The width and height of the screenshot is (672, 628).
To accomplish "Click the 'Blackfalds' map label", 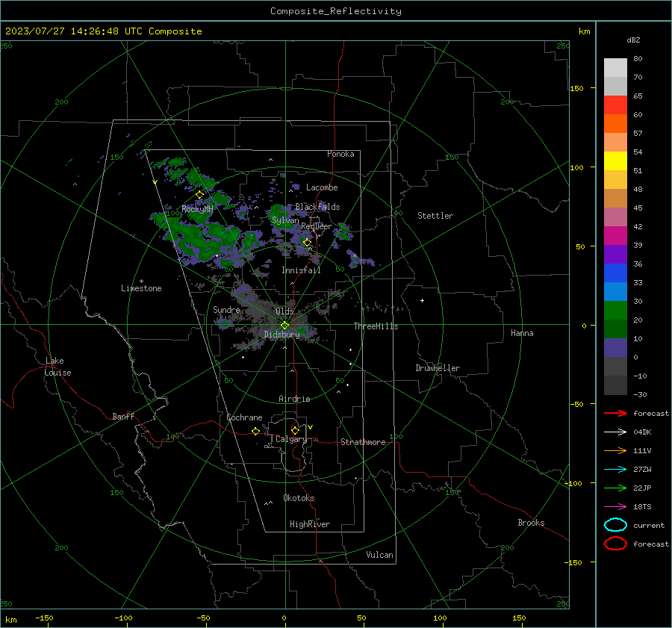I will point(317,207).
